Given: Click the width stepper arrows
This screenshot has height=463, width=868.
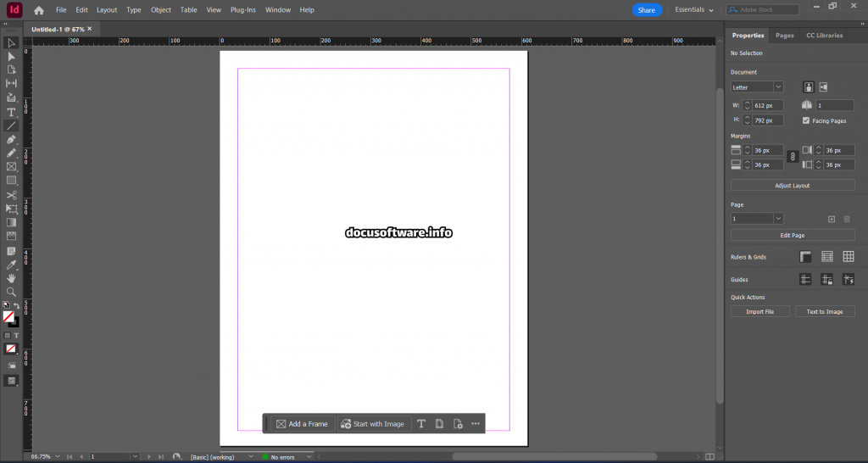Looking at the screenshot, I should (748, 105).
